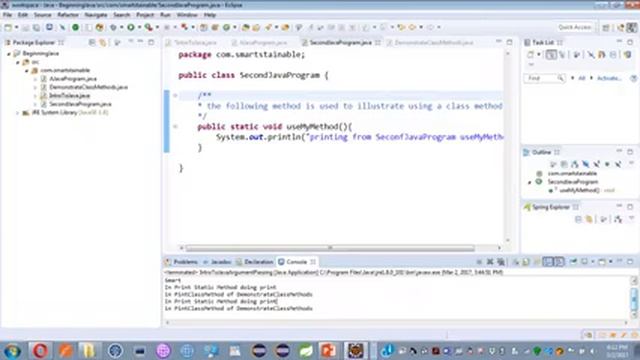The image size is (640, 360).
Task: Switch to DemonstrateClassMethods.java editor tab
Action: 431,42
